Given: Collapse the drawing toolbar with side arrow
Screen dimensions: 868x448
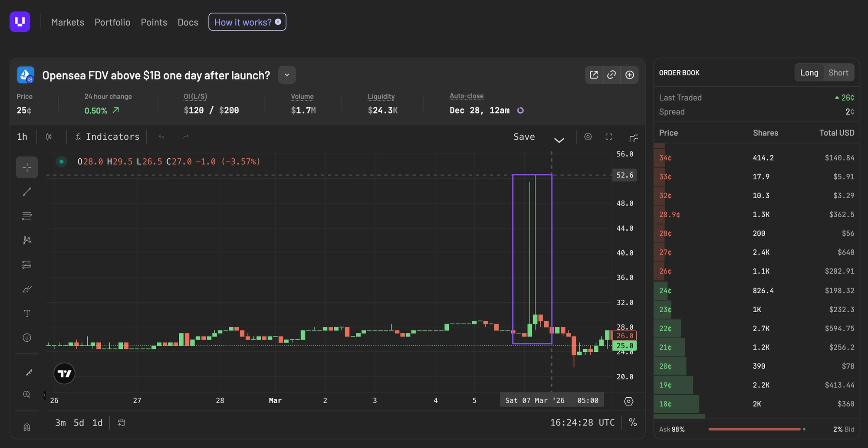Looking at the screenshot, I should click(45, 395).
